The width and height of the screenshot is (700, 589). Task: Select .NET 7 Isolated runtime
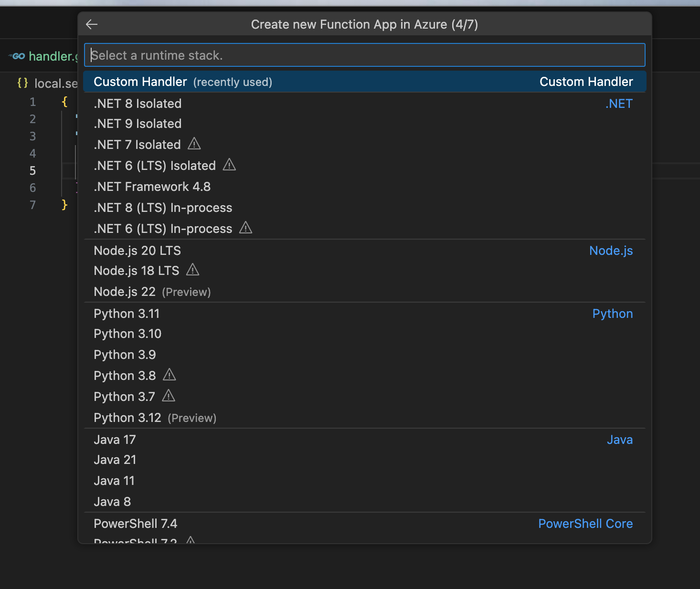pos(365,145)
